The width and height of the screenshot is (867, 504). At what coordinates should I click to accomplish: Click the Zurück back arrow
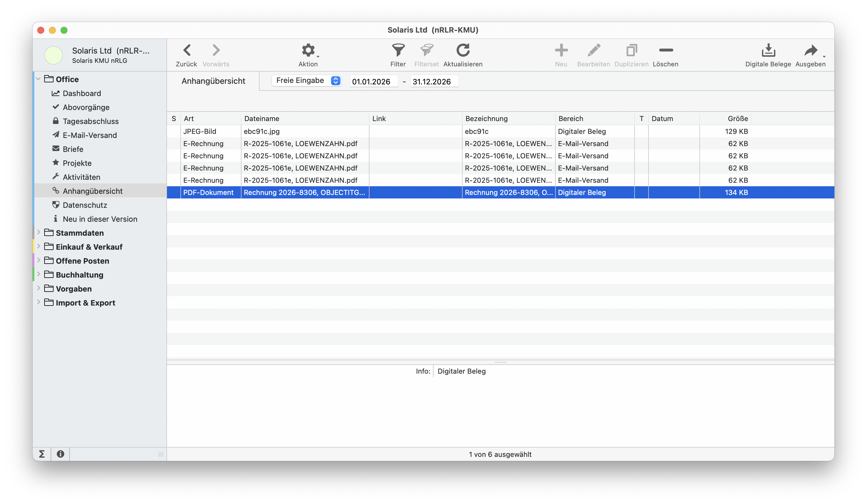pyautogui.click(x=186, y=51)
